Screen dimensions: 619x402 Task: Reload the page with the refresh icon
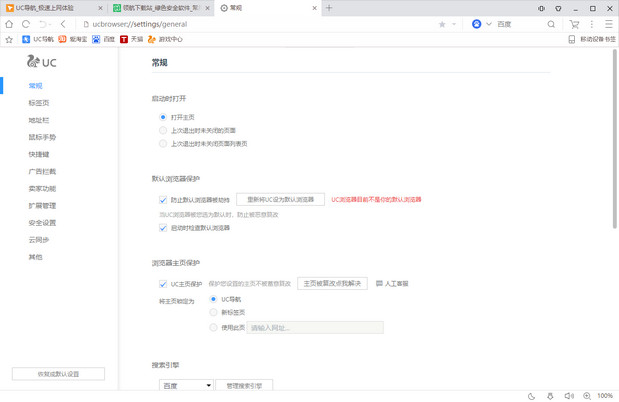pyautogui.click(x=26, y=24)
